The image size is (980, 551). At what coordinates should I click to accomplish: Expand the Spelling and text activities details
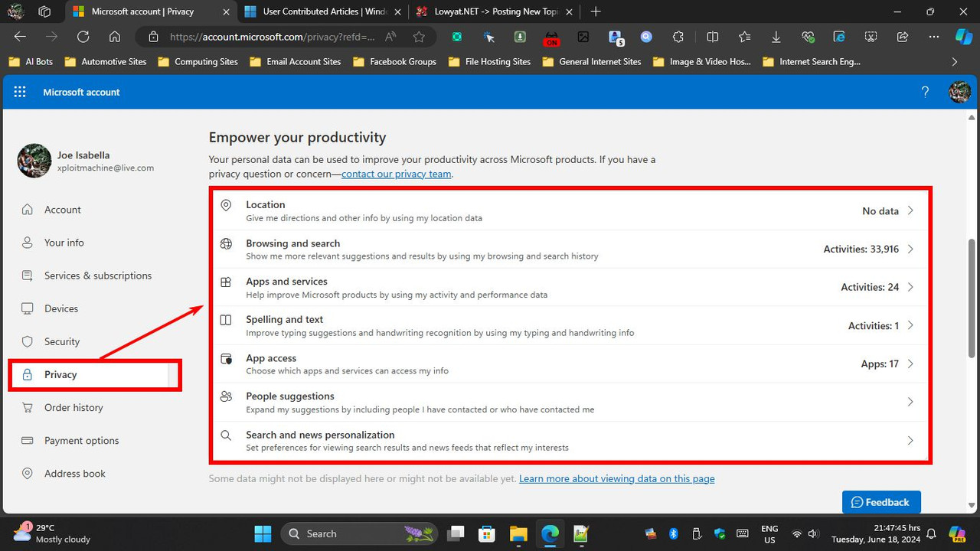[910, 325]
